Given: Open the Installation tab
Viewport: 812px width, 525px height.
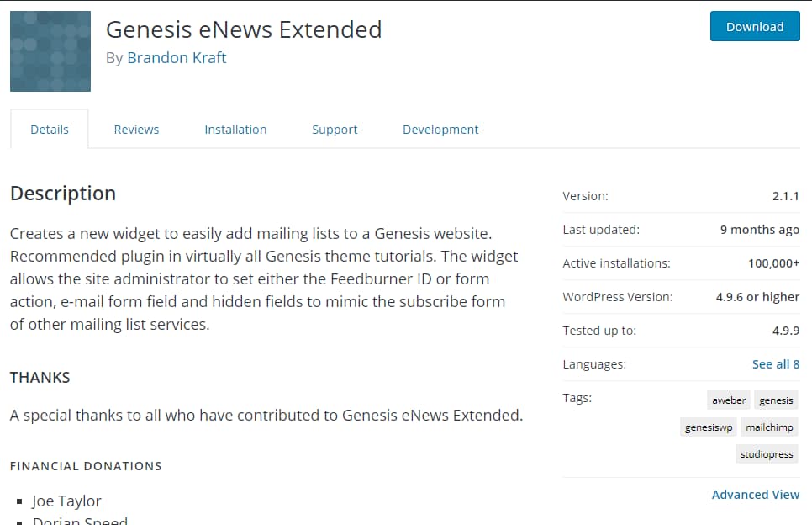Looking at the screenshot, I should click(235, 129).
